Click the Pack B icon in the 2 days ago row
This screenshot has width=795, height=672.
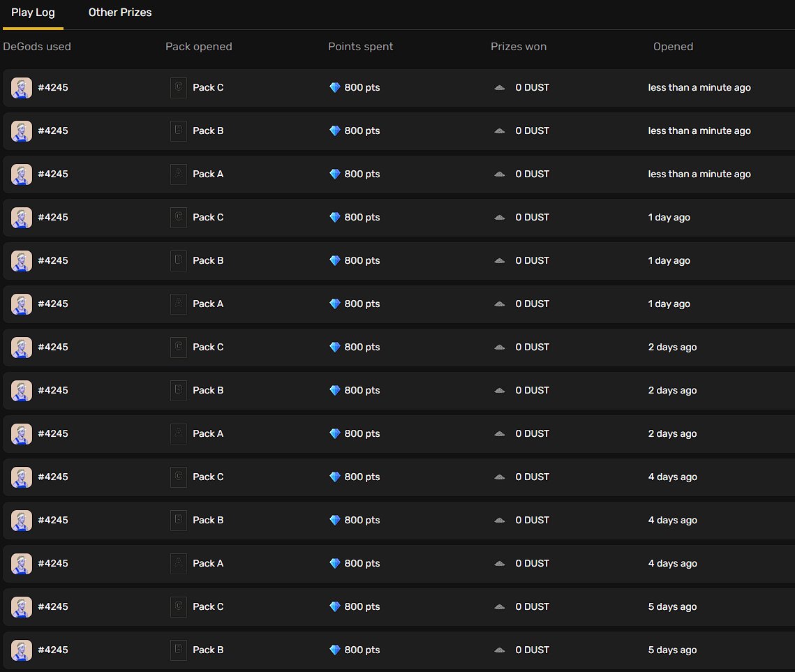click(179, 390)
